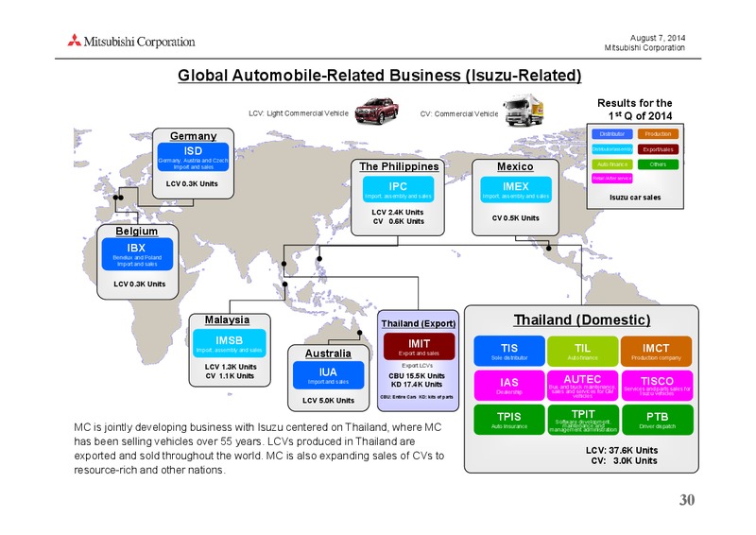Click 'LCV 2.4K Units' in Philippines box
This screenshot has height=535, width=756.
pyautogui.click(x=397, y=213)
